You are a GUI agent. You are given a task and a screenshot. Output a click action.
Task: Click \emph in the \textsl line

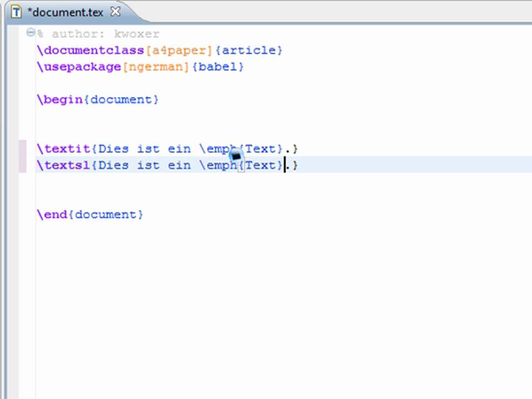[218, 165]
